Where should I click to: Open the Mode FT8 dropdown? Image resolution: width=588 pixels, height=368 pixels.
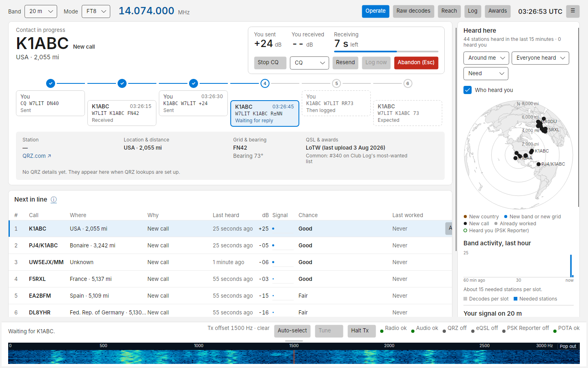click(96, 11)
